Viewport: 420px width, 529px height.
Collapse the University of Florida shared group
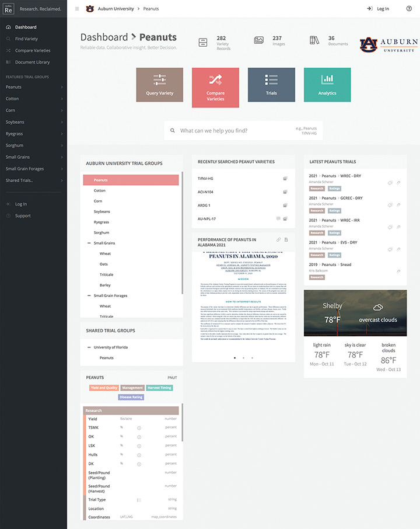(x=89, y=347)
